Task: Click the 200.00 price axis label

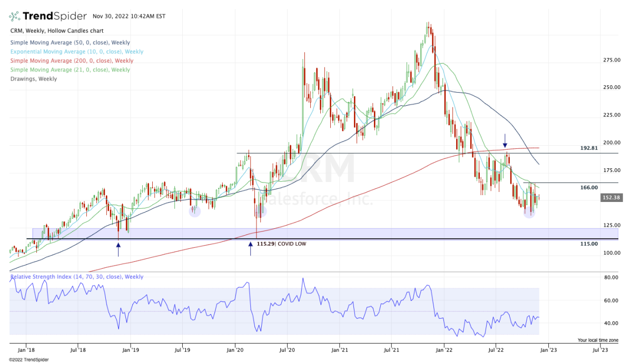Action: pyautogui.click(x=611, y=143)
